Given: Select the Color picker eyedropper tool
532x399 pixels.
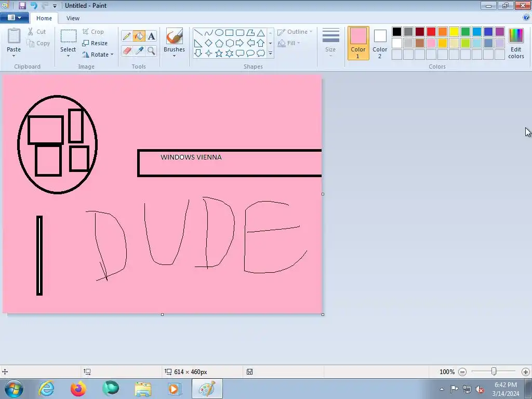Looking at the screenshot, I should pos(139,50).
